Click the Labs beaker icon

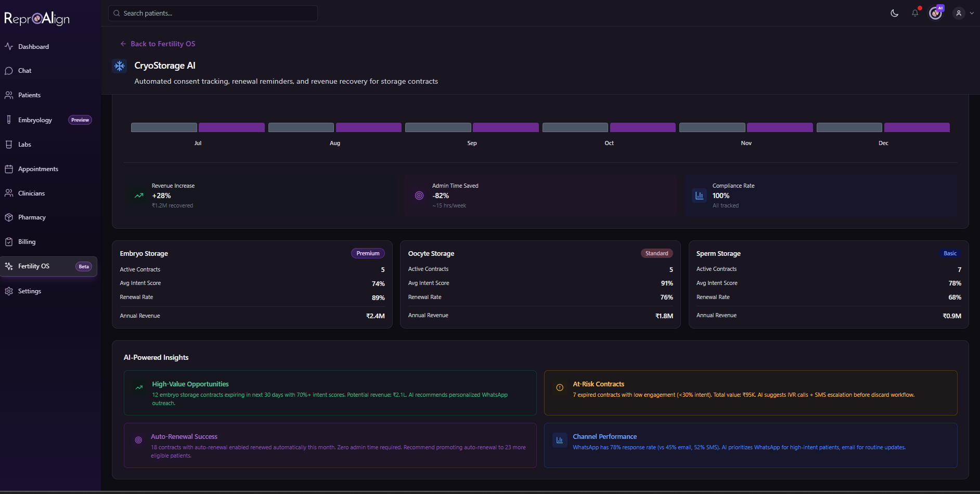point(9,145)
